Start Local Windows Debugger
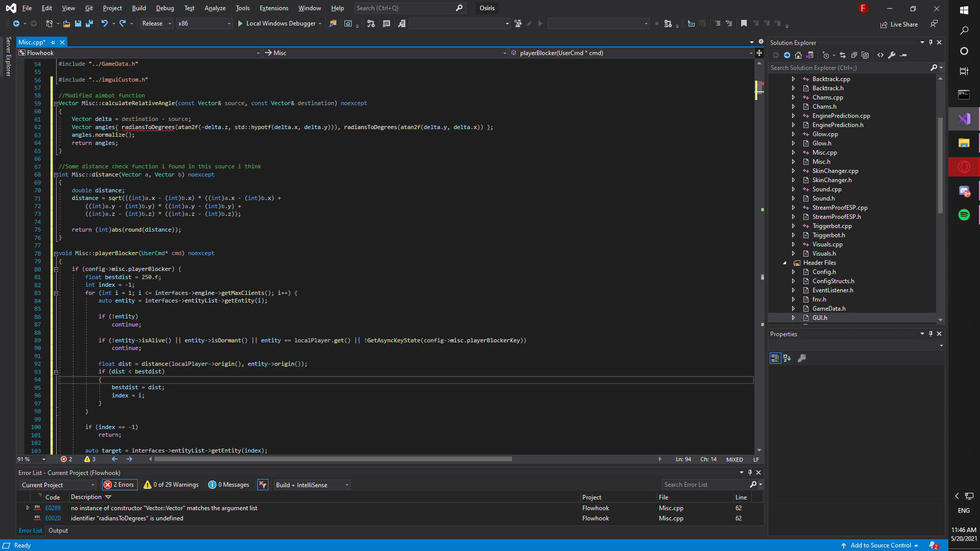Screen dimensions: 980x551 [280, 23]
